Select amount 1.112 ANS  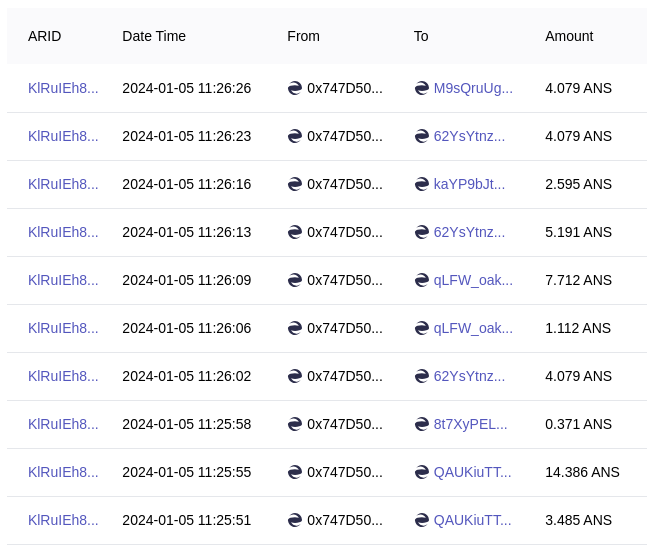pos(578,328)
